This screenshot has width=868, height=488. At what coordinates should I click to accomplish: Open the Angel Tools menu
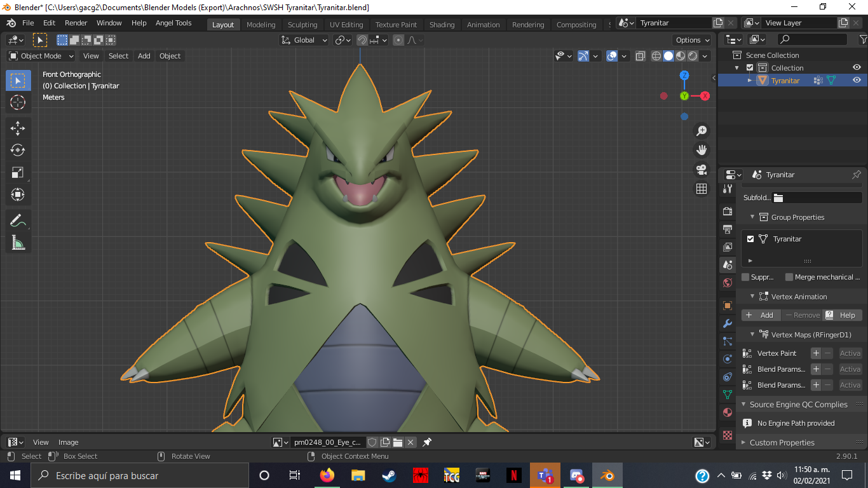point(173,23)
